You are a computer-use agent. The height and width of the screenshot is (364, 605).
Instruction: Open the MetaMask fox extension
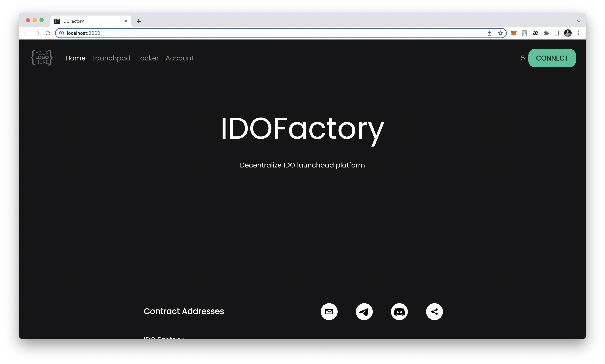click(514, 33)
